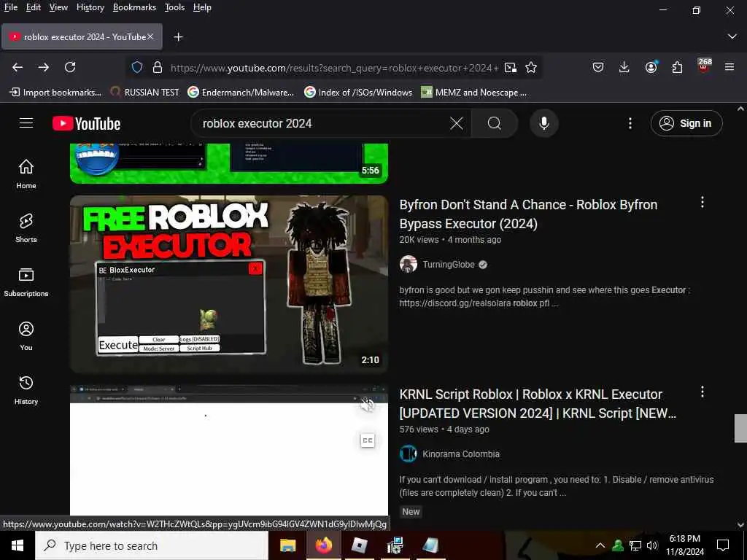Click the page vertical scrollbar thumb
This screenshot has width=747, height=560.
tap(740, 428)
